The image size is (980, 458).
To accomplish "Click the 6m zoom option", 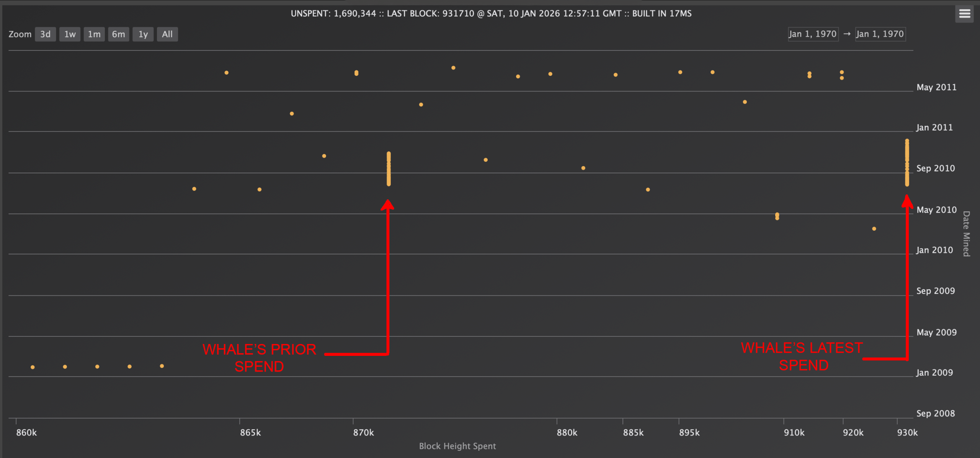I will pos(118,34).
